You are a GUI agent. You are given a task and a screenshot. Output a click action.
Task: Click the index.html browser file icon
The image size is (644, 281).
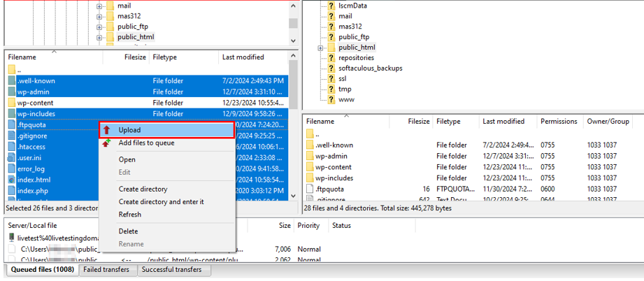[11, 180]
